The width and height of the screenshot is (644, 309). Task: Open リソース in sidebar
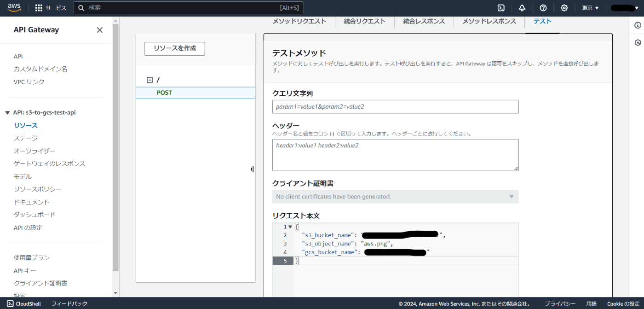(x=25, y=125)
